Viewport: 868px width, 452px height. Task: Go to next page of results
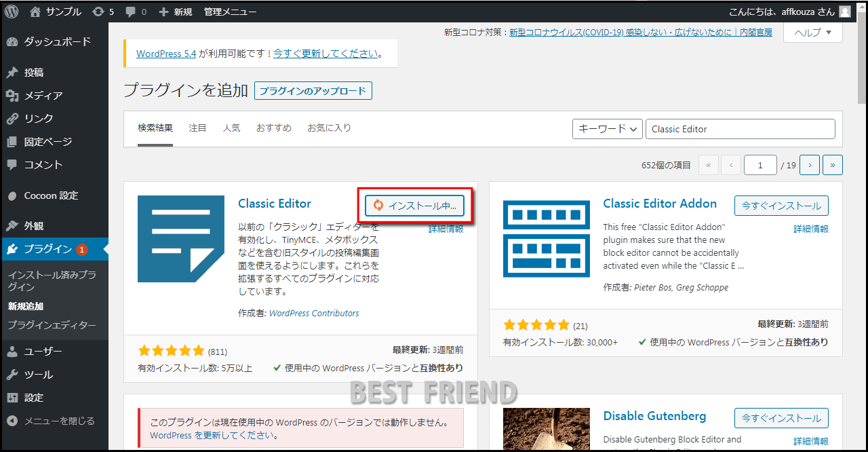coord(810,165)
